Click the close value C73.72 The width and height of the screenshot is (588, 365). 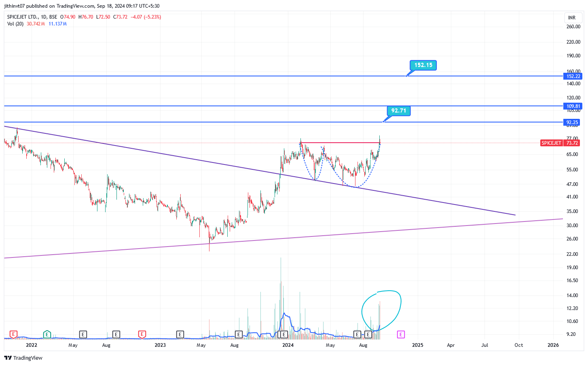click(120, 17)
